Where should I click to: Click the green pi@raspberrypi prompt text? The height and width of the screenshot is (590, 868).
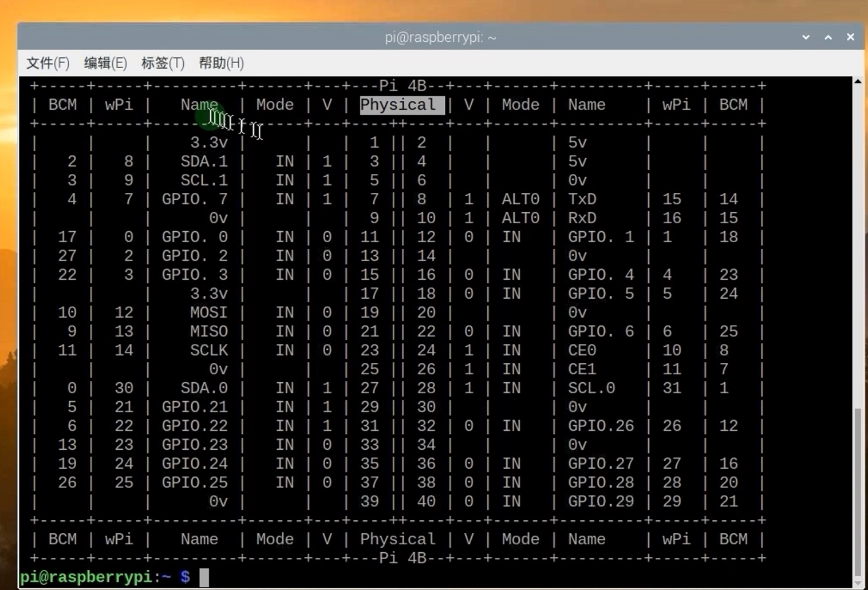(86, 577)
